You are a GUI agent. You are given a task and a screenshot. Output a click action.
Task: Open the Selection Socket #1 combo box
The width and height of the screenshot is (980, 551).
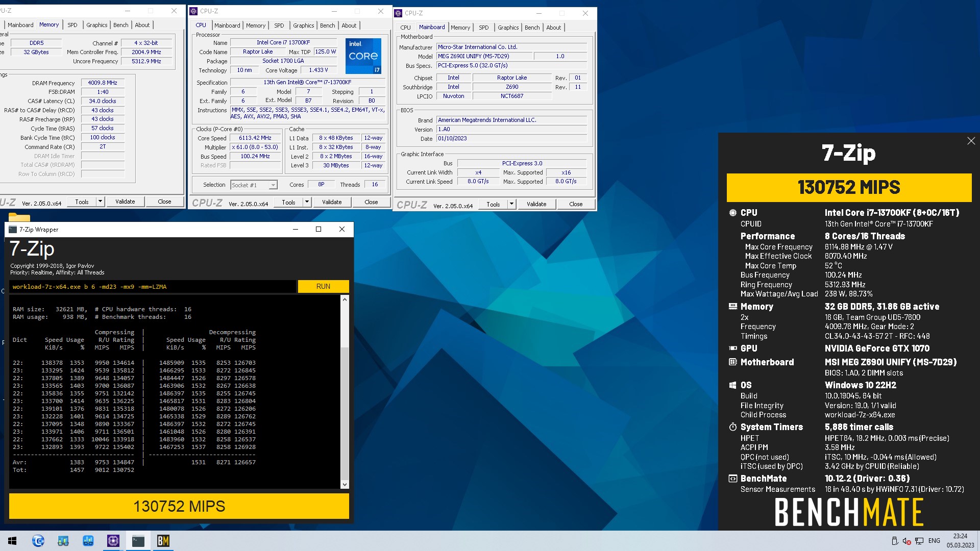(254, 185)
